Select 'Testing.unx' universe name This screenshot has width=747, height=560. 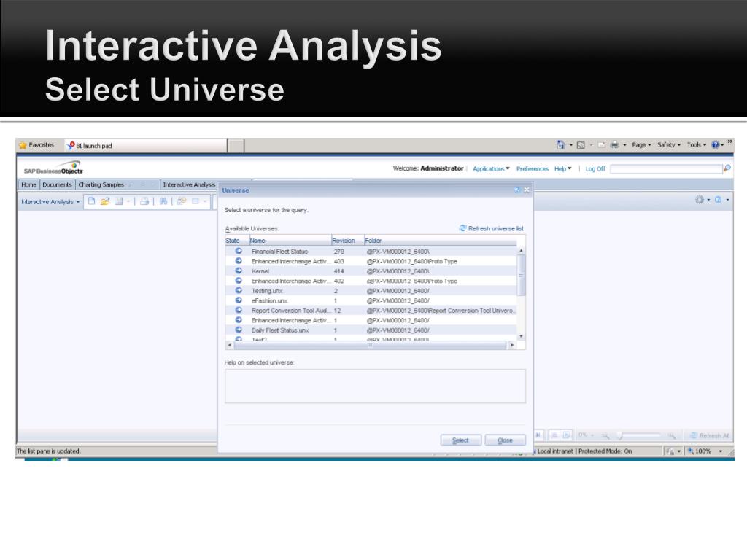(267, 290)
